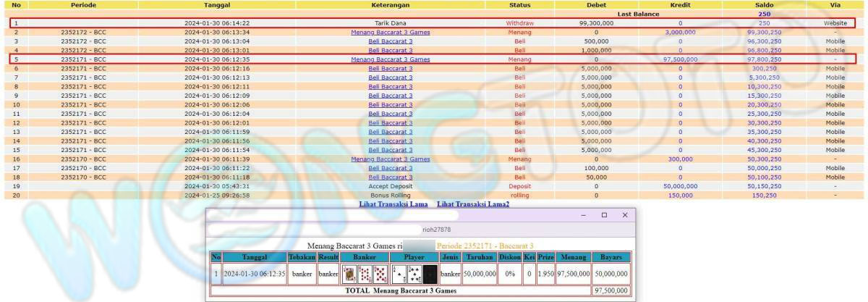
Task: Open Menang Baccarat 3 Games in row 16
Action: click(390, 159)
